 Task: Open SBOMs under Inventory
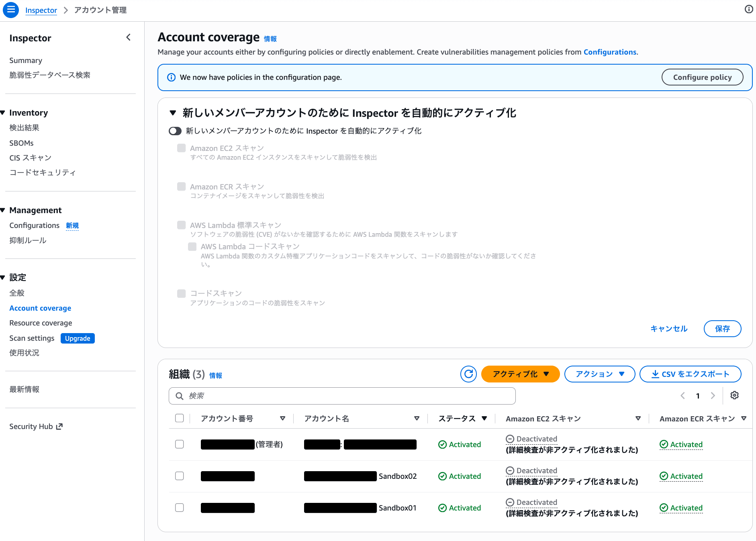[x=21, y=143]
